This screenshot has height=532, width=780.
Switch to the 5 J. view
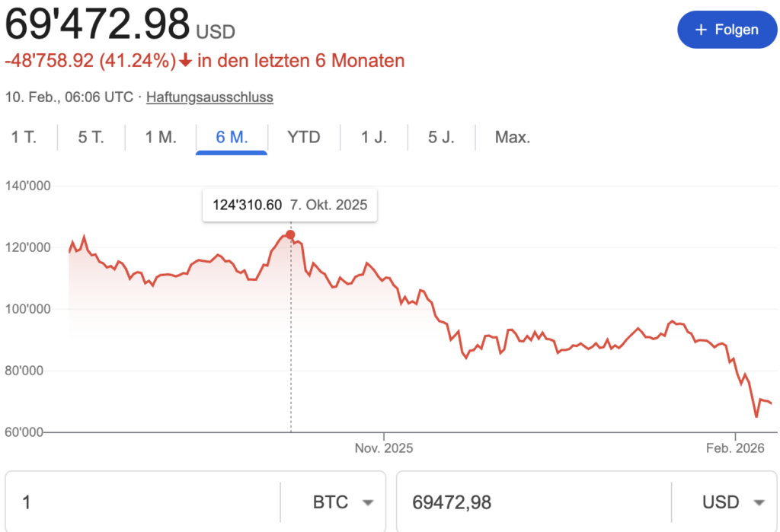440,137
